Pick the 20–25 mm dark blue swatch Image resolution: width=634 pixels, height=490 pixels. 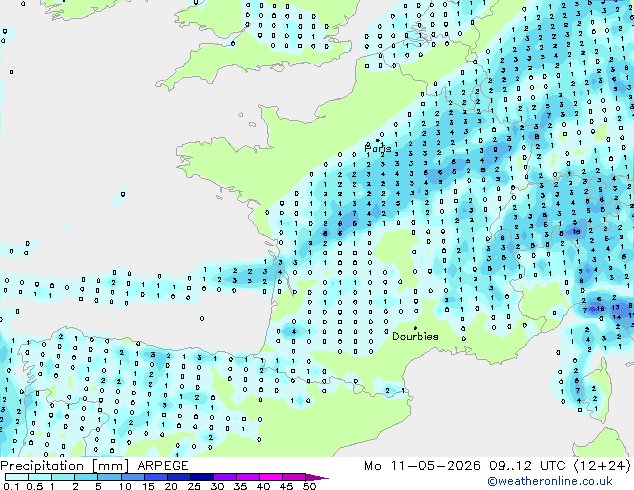coord(179,477)
